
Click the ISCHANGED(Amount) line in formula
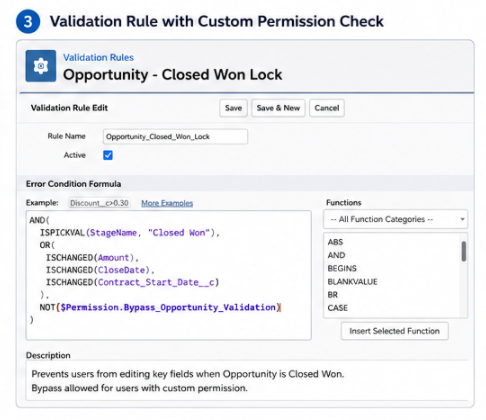tap(92, 258)
